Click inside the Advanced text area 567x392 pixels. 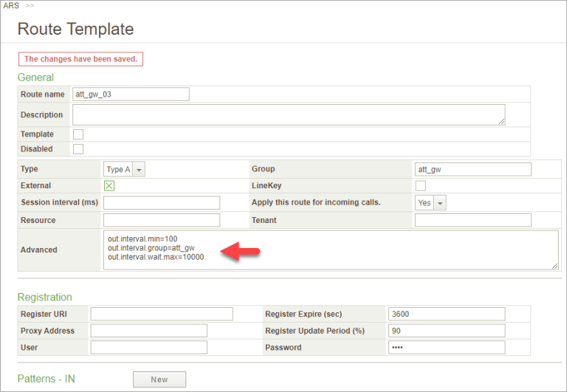[x=331, y=250]
